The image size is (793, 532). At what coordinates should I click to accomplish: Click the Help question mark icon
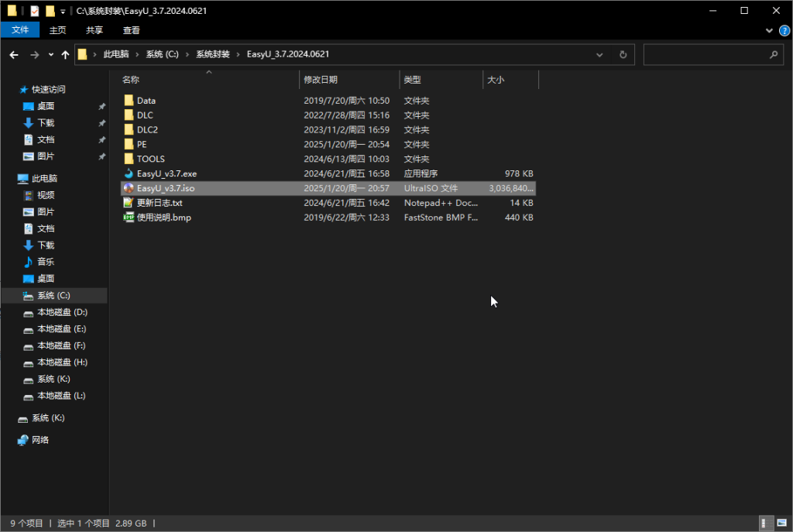point(782,30)
